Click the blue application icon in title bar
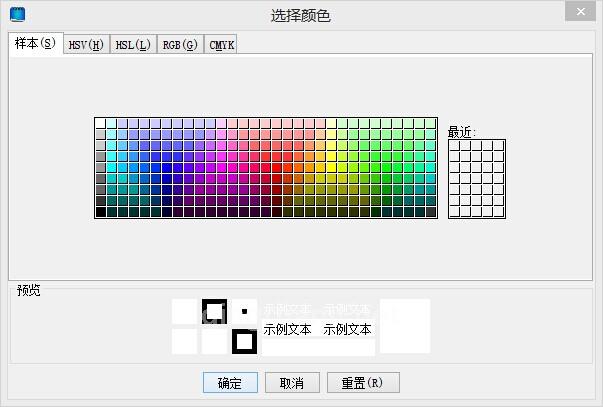603x407 pixels. [x=17, y=14]
